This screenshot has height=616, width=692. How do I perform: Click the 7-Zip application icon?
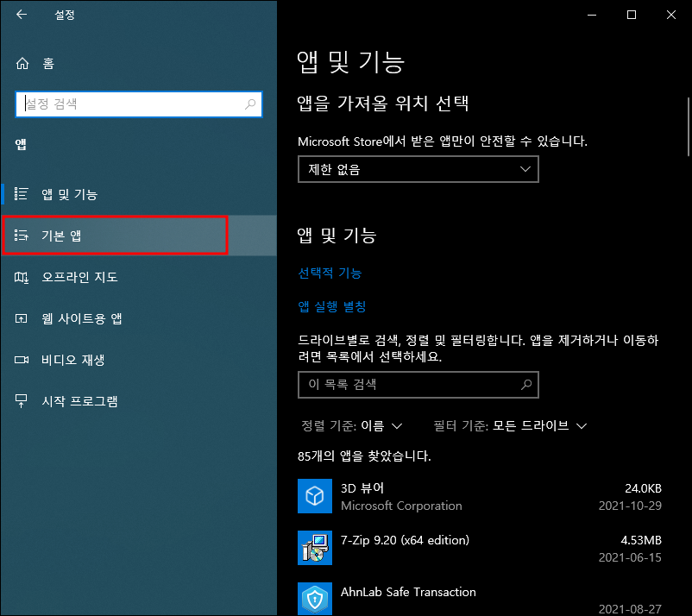point(314,549)
